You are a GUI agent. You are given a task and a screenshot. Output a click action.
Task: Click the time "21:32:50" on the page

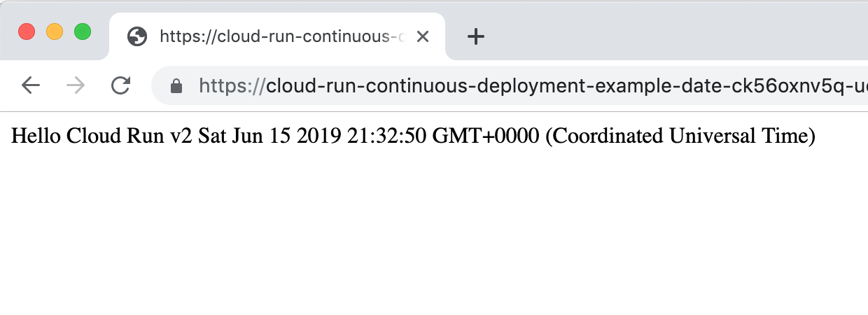pyautogui.click(x=386, y=136)
